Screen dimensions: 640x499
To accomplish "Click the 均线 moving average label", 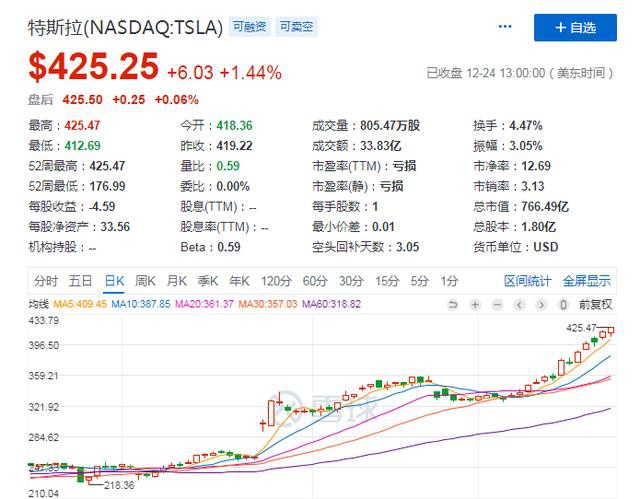I will point(38,304).
